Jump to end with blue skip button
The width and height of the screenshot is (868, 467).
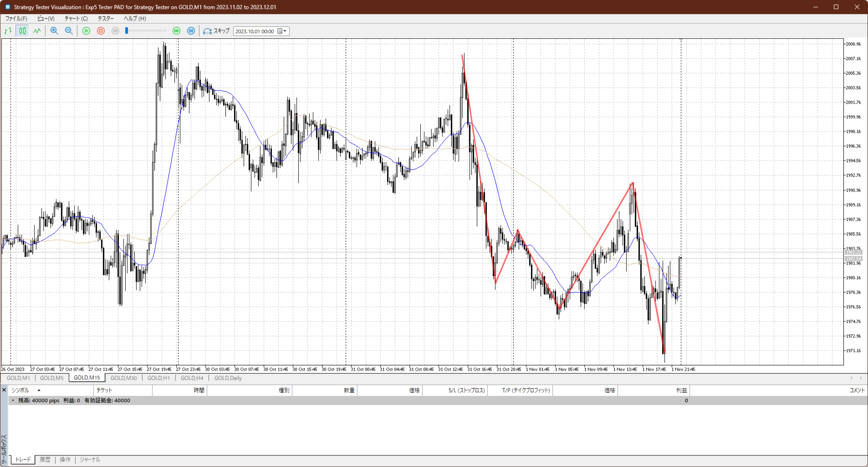coord(191,31)
